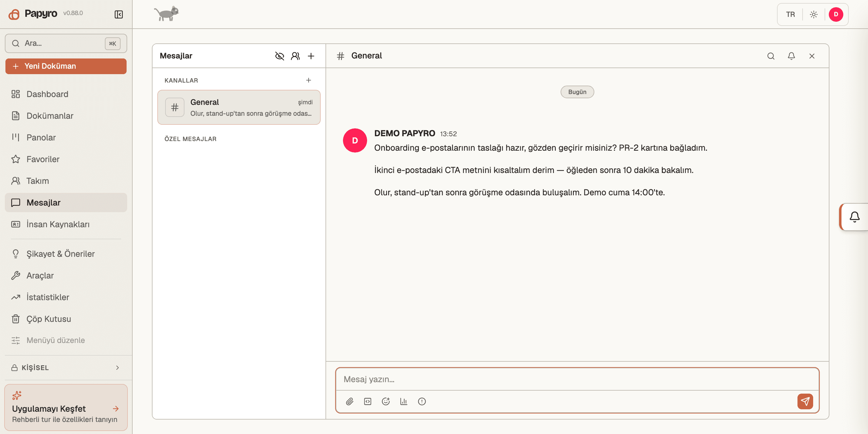Viewport: 868px width, 434px height.
Task: Attach a file with the paperclip icon
Action: pos(349,401)
